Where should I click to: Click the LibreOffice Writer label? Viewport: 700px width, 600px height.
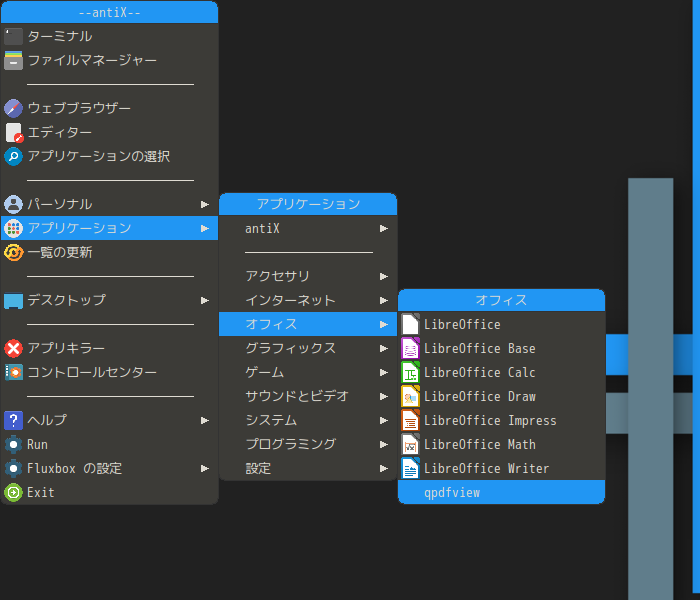487,468
